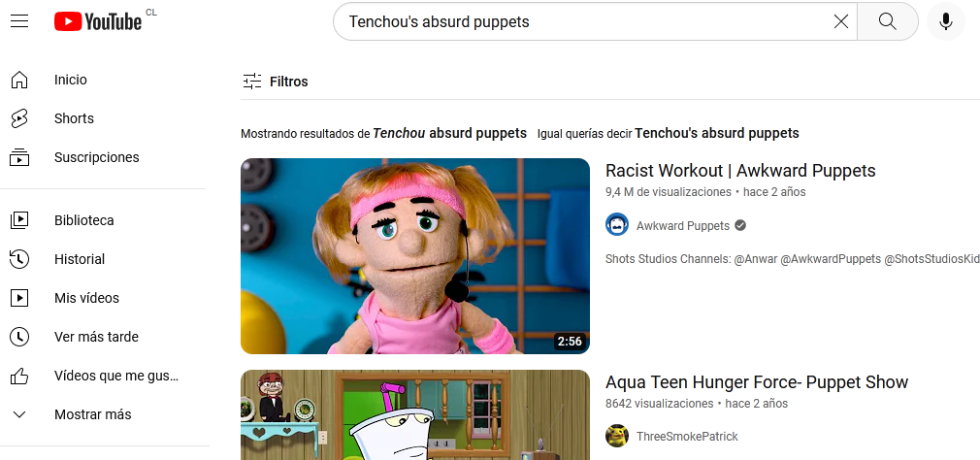This screenshot has width=980, height=460.
Task: Clear the search box with the X
Action: [x=841, y=21]
